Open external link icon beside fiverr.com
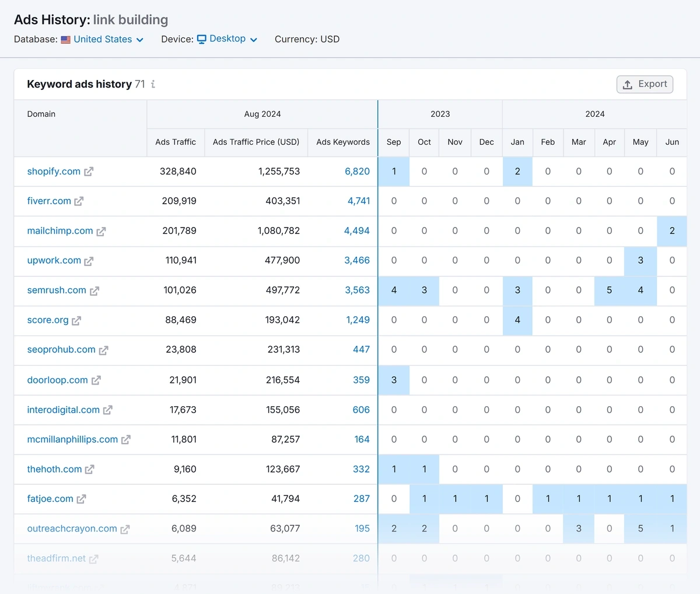700x594 pixels. coord(79,201)
